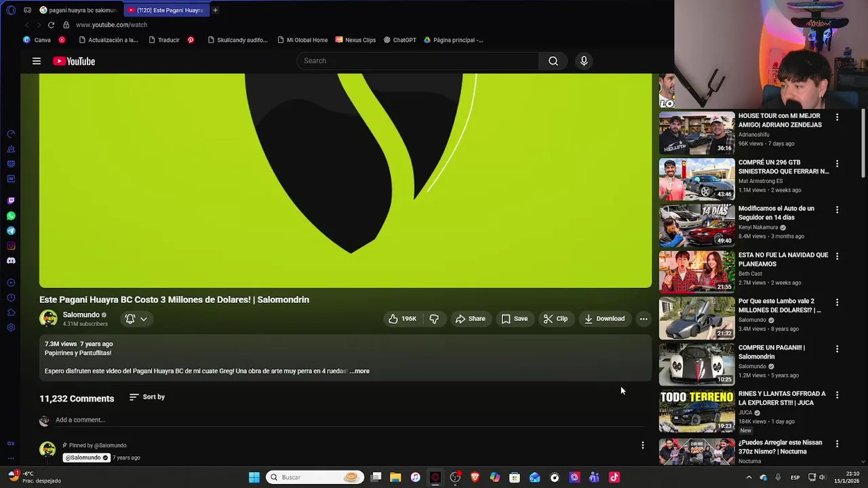Open Salomundo channel avatar

click(x=48, y=319)
